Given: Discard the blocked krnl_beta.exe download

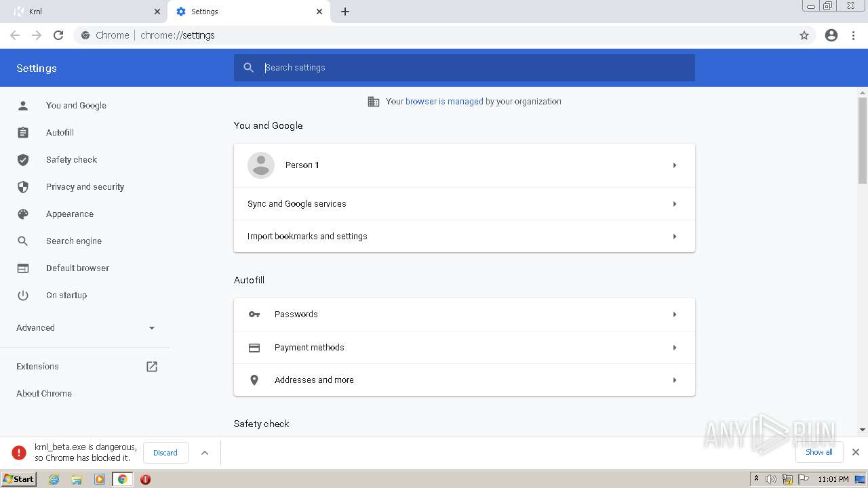Looking at the screenshot, I should click(165, 453).
